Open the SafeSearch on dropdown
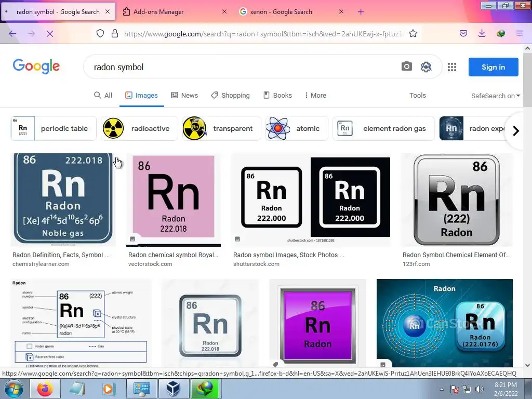This screenshot has height=399, width=532. pyautogui.click(x=495, y=96)
